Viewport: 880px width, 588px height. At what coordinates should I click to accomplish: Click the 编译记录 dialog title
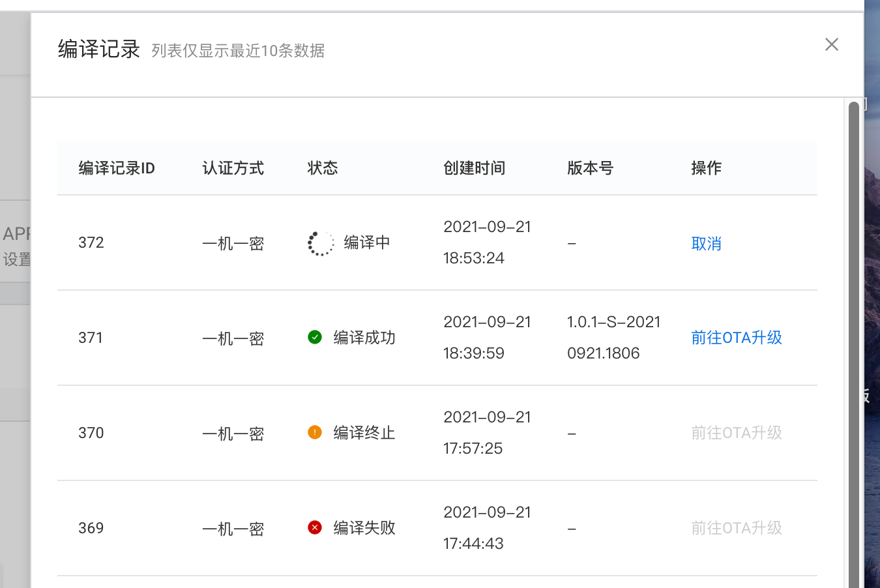point(99,49)
